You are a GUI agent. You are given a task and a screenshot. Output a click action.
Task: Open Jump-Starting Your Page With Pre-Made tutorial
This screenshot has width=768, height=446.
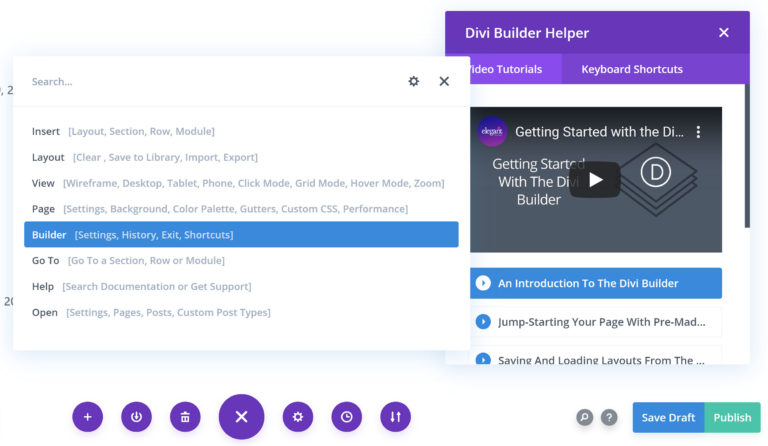click(x=596, y=322)
